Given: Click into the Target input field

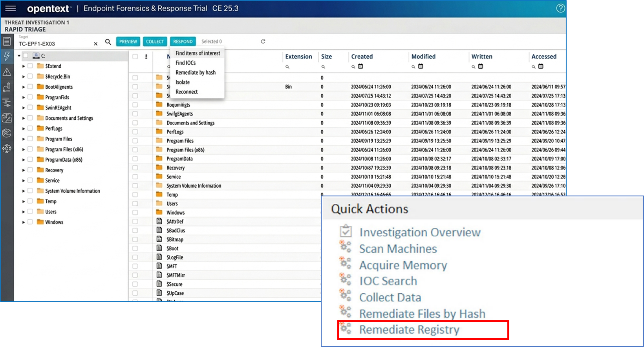Looking at the screenshot, I should (55, 44).
